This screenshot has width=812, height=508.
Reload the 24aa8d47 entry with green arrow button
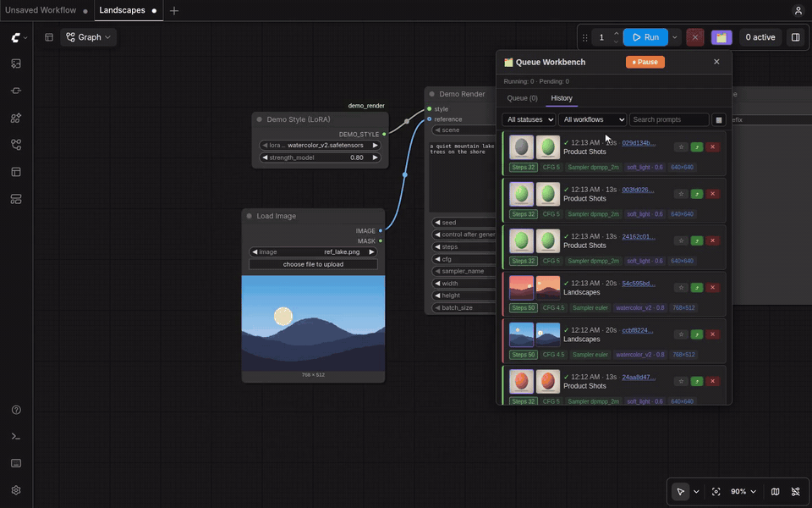pos(697,381)
